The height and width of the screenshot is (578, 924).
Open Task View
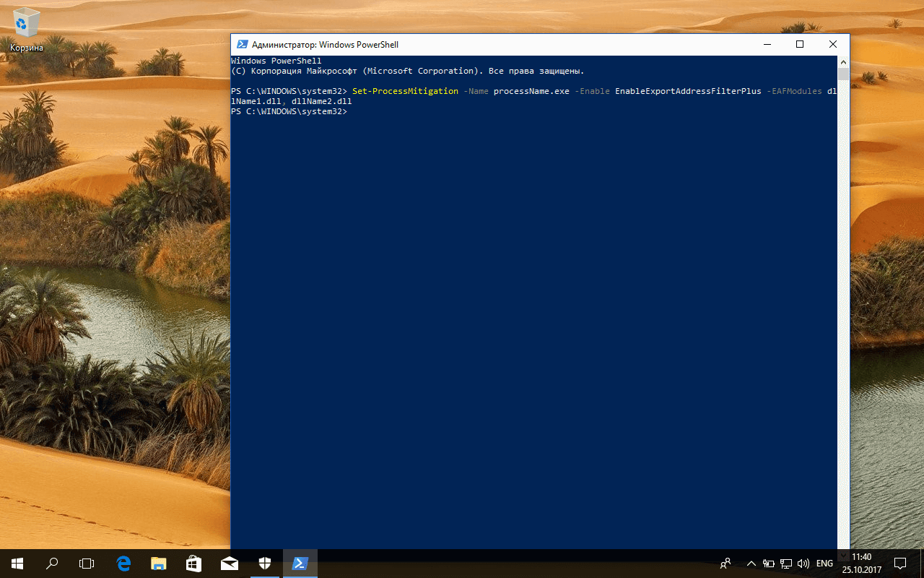87,563
